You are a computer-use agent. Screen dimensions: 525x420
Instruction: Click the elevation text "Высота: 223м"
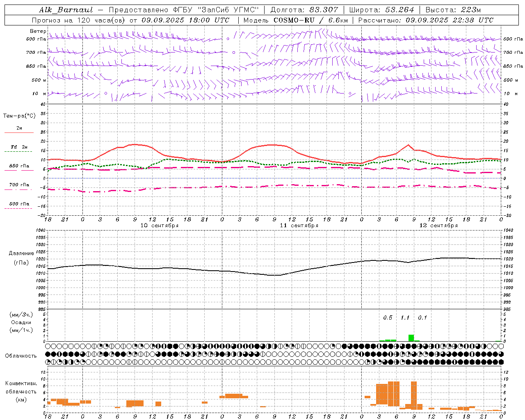coord(453,10)
